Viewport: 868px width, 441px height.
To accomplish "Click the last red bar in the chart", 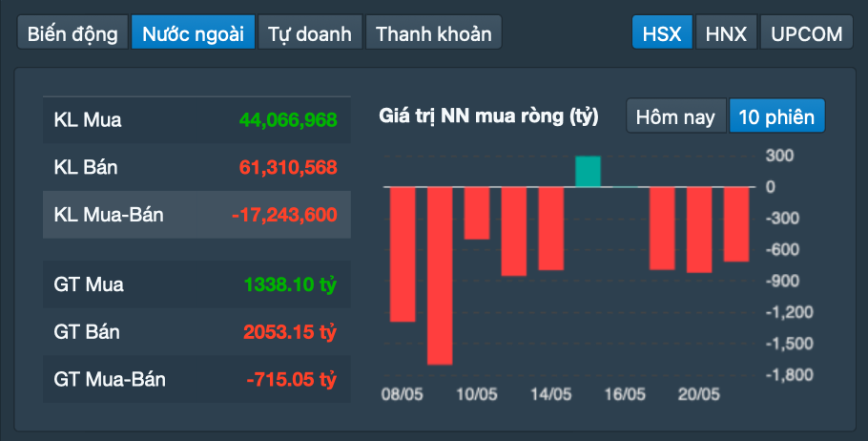I will point(736,224).
